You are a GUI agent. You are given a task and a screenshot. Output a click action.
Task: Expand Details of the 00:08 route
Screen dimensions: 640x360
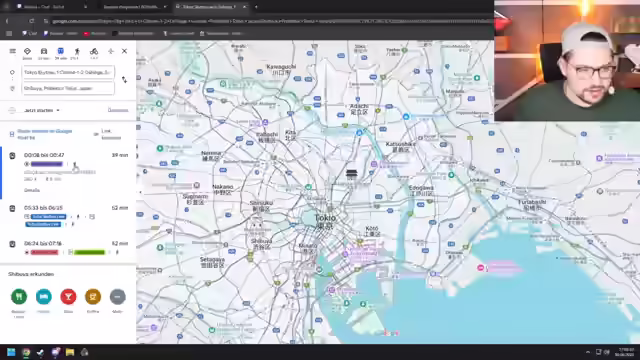point(32,190)
